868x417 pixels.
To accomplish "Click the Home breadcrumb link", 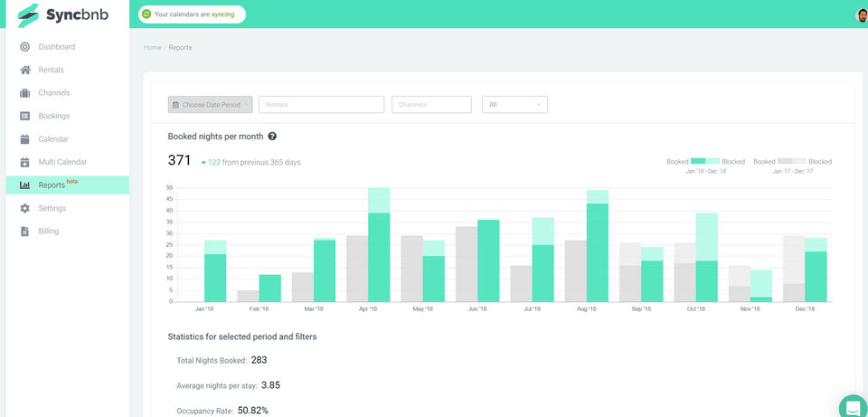I will click(152, 48).
